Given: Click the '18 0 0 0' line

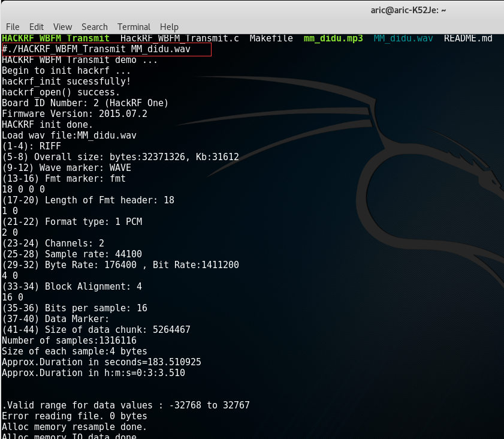Looking at the screenshot, I should (23, 190).
